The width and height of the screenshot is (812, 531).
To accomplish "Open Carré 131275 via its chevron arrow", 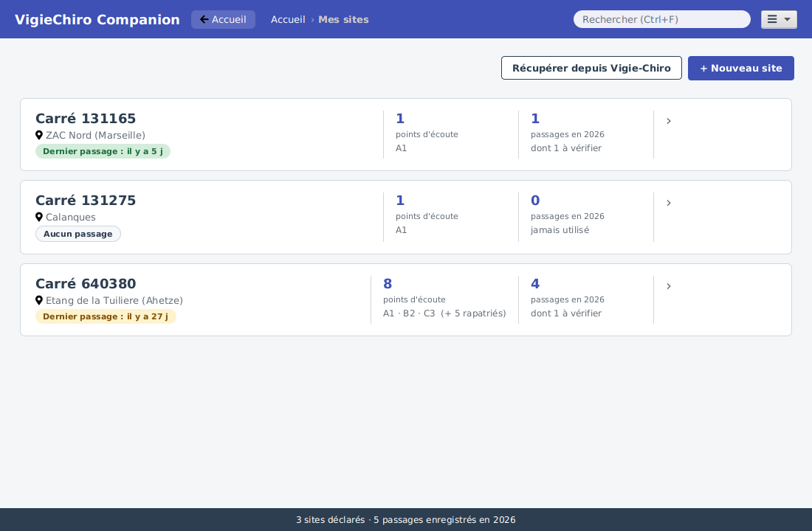I will [669, 203].
